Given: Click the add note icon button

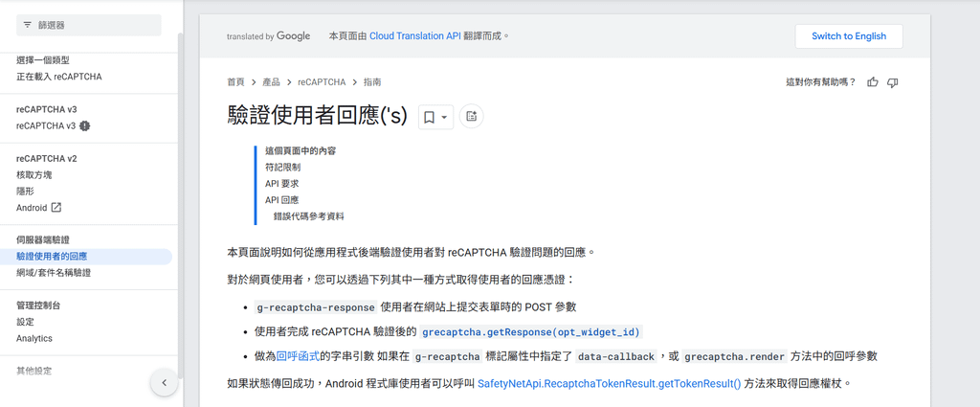Looking at the screenshot, I should 471,116.
